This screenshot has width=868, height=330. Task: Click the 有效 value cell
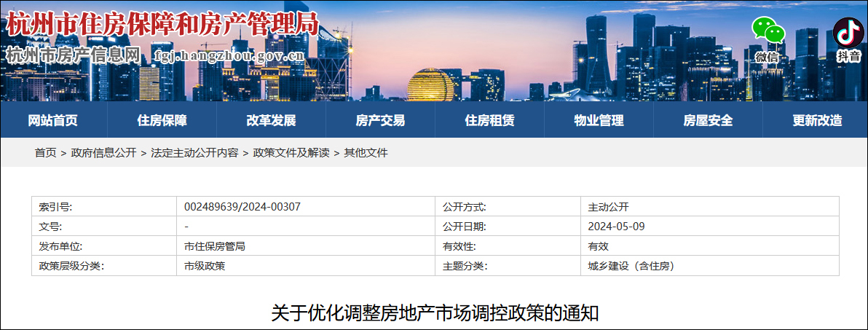tap(710, 246)
